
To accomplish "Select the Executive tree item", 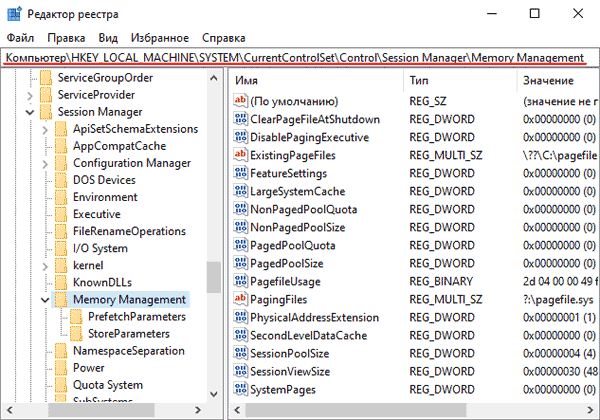I will tap(97, 214).
